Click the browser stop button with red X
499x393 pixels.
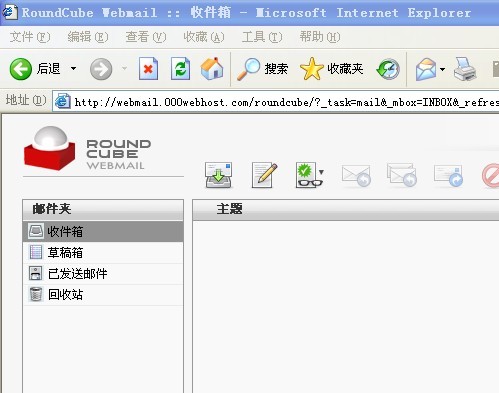148,69
